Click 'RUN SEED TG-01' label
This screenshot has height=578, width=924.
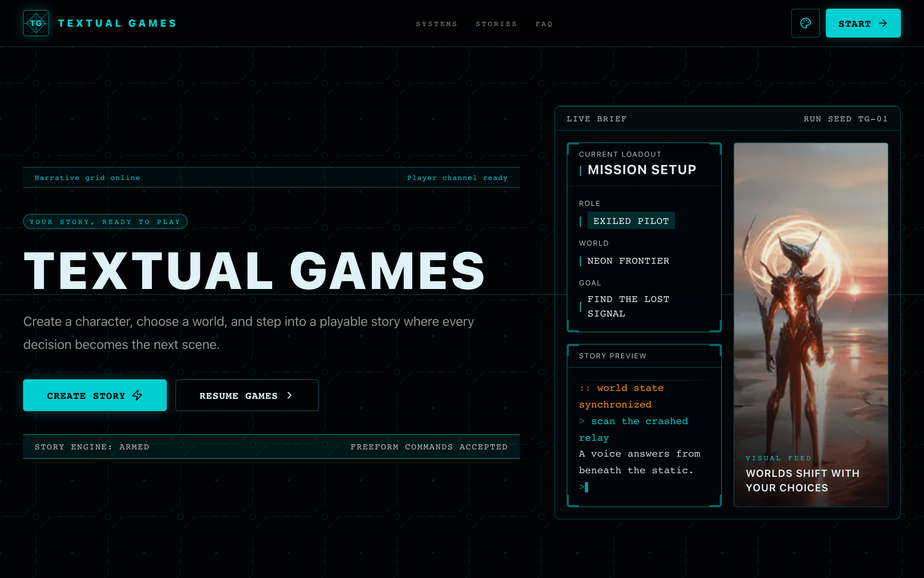[x=845, y=119]
